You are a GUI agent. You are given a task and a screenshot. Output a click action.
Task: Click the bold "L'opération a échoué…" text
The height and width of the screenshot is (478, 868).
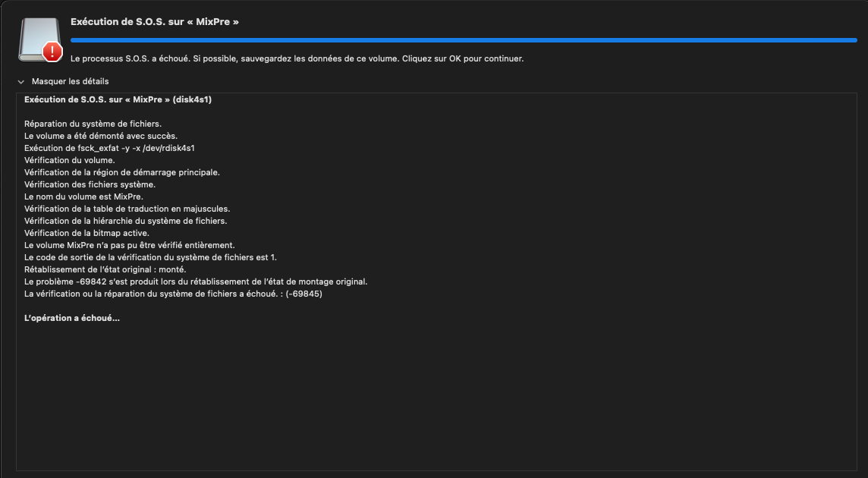click(x=72, y=318)
